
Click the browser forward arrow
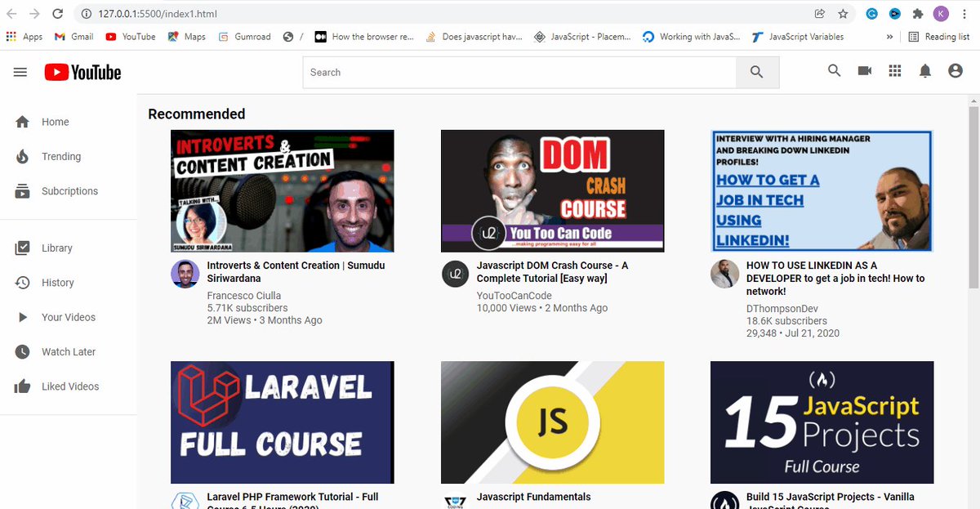tap(34, 14)
